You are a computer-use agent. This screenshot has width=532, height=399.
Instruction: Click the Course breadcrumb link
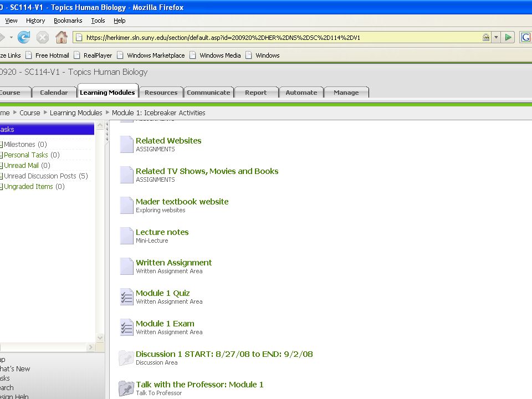coord(29,112)
